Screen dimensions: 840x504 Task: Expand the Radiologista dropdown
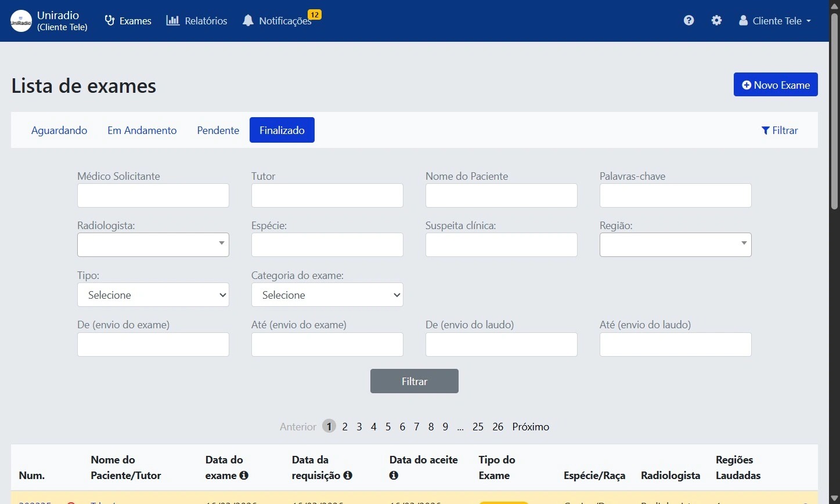(x=153, y=245)
